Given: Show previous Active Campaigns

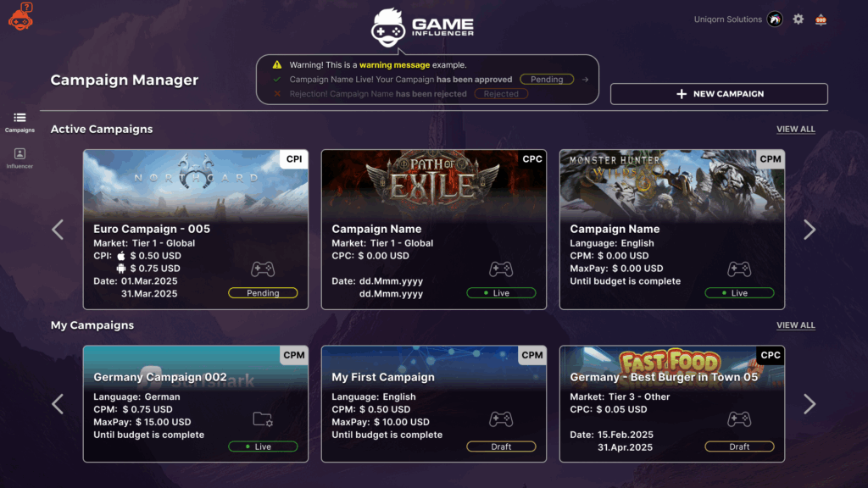Looking at the screenshot, I should click(x=58, y=229).
